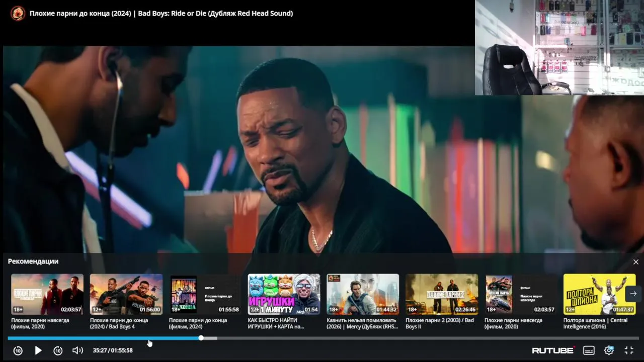Open the Казнить нельзя помиловать thumbnail
Image resolution: width=644 pixels, height=362 pixels.
[x=363, y=294]
